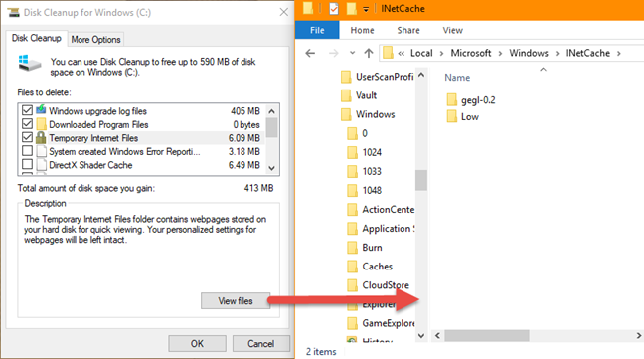Expand chevron after INetCache in breadcrumb
The width and height of the screenshot is (644, 359).
pyautogui.click(x=618, y=53)
